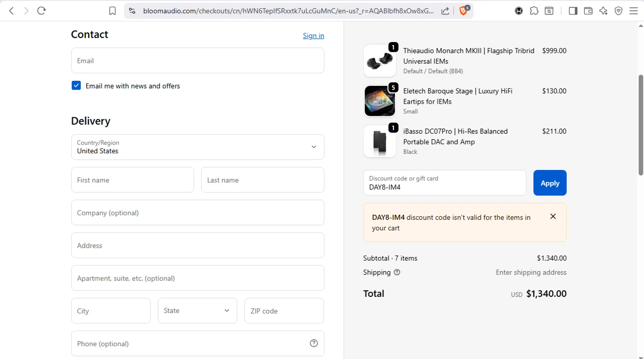Go forward with the browser forward arrow
Image resolution: width=644 pixels, height=359 pixels.
(x=26, y=11)
